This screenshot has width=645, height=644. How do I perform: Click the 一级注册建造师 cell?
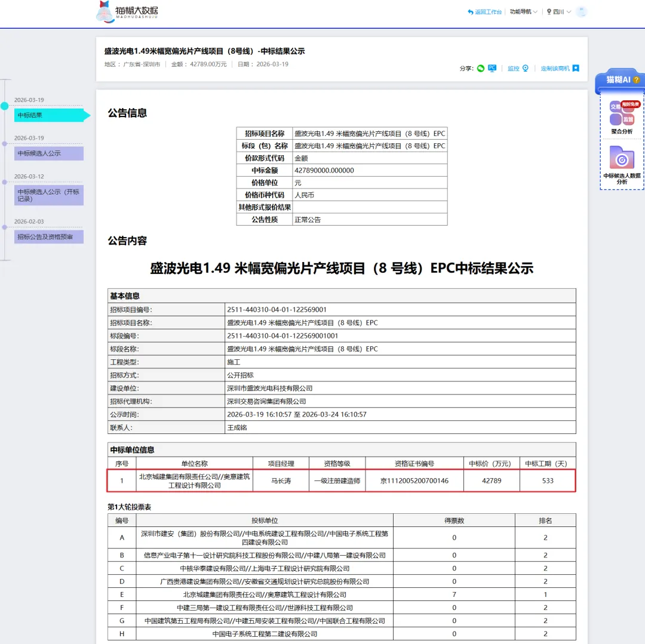point(337,481)
